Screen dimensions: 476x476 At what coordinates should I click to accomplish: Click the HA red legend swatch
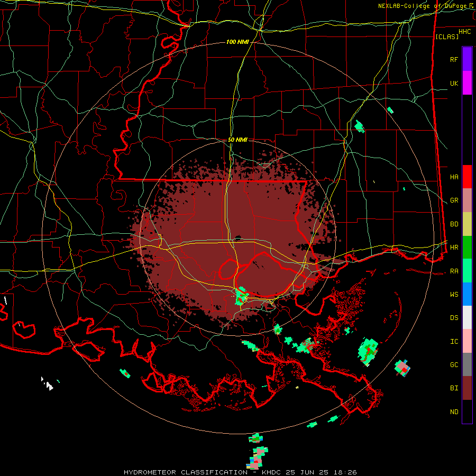tap(467, 177)
